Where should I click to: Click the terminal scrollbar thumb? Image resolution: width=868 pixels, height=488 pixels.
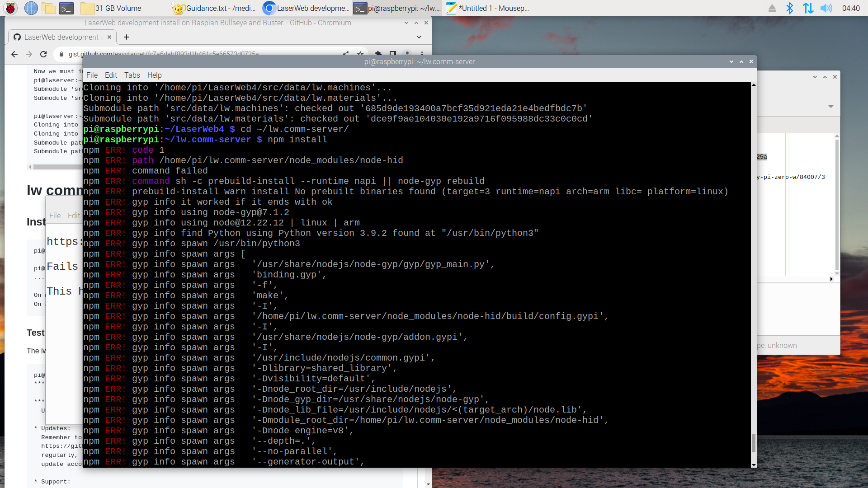click(x=754, y=443)
